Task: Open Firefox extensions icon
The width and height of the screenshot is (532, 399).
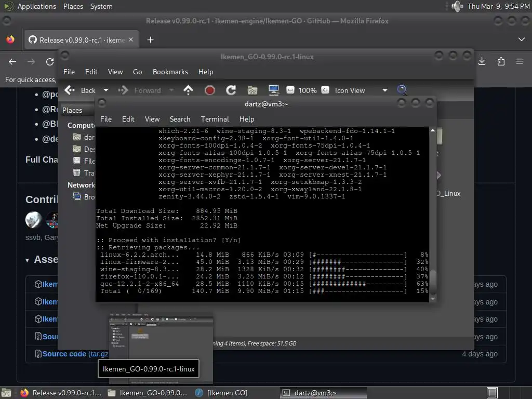Action: pos(501,61)
